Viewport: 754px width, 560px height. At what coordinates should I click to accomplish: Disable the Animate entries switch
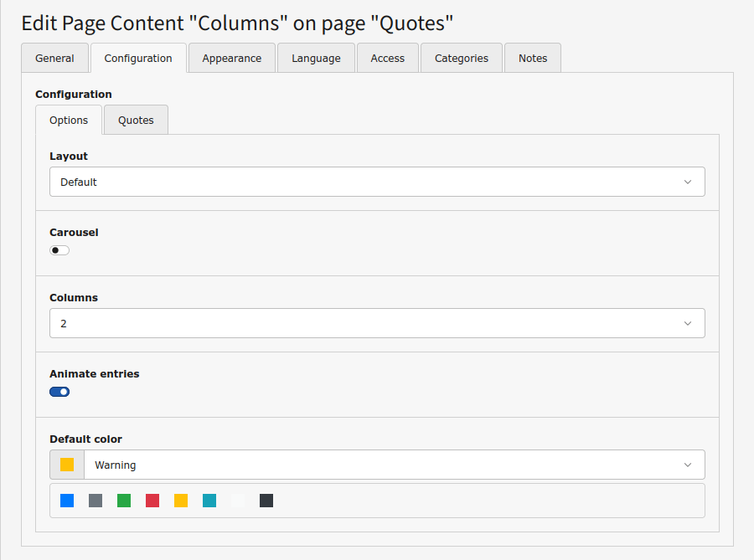[59, 392]
